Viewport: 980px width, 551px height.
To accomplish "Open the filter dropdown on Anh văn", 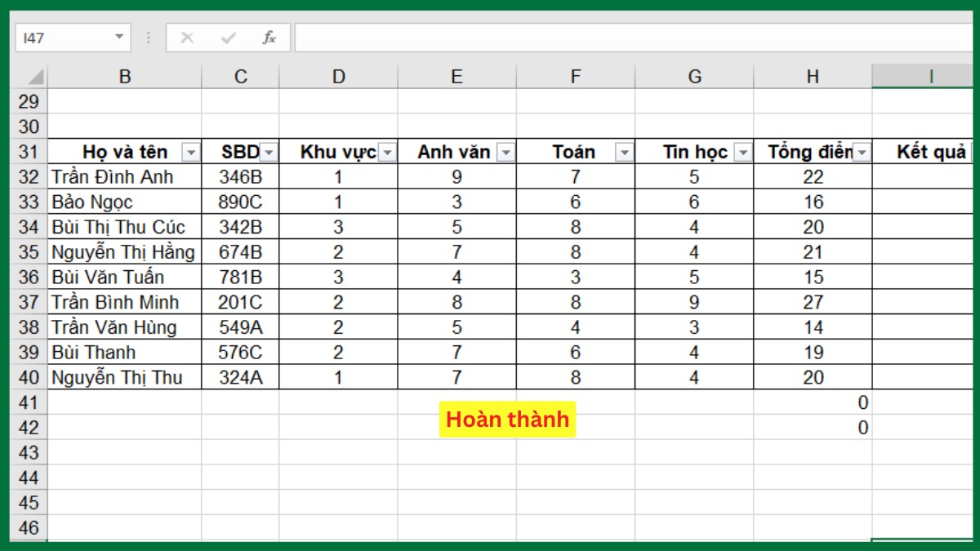I will pyautogui.click(x=505, y=152).
